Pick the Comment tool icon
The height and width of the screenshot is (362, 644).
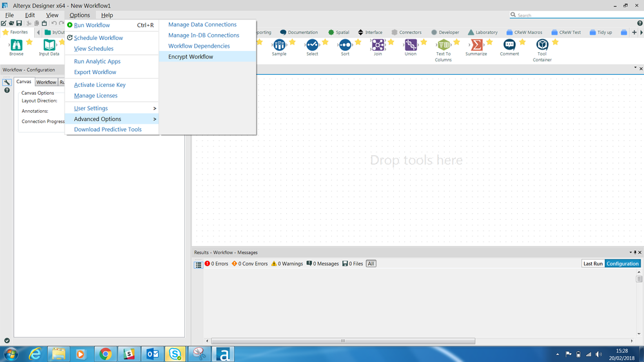pos(509,44)
